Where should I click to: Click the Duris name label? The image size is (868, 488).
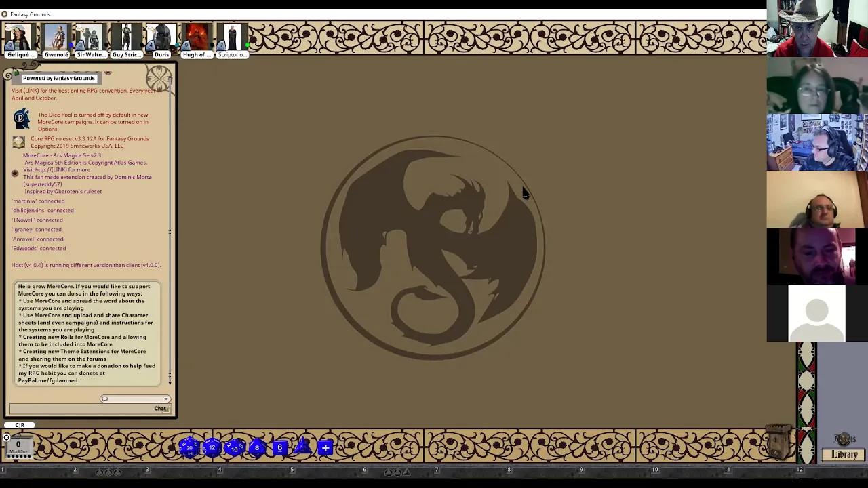tap(161, 54)
